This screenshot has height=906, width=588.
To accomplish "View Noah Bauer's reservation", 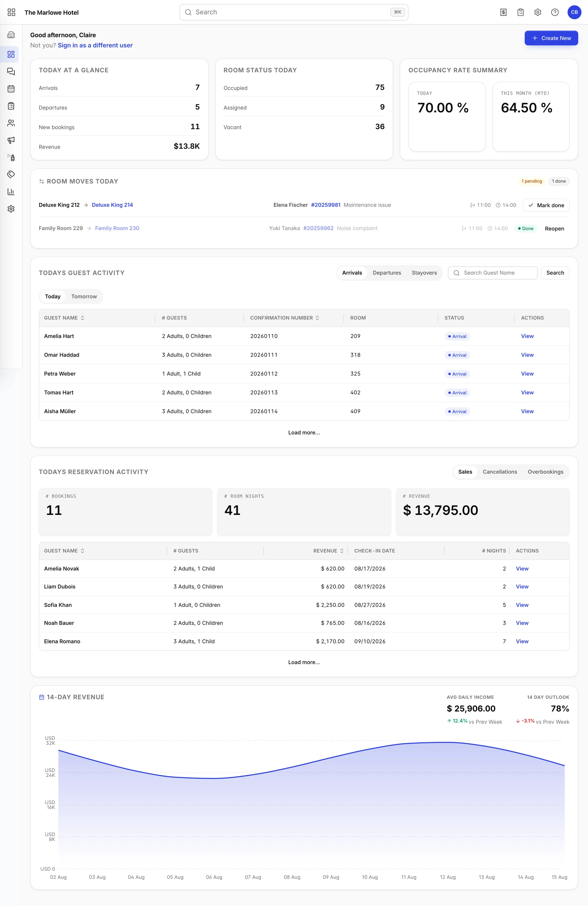I will pos(522,623).
